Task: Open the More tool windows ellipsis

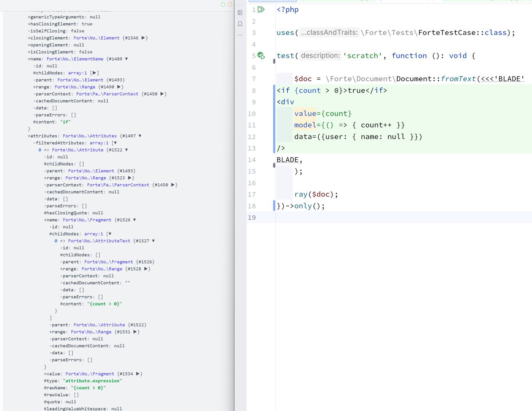Action: click(x=240, y=35)
